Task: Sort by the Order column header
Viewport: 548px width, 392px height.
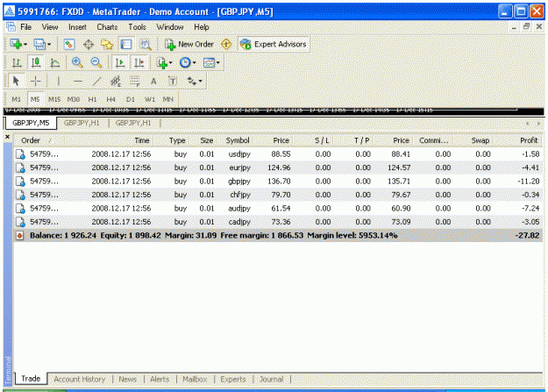Action: 31,140
